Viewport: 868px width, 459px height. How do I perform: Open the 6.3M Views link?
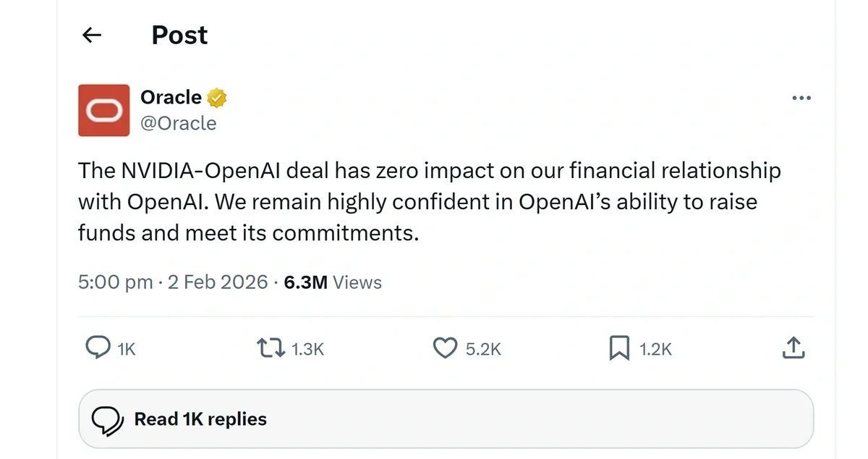pos(332,282)
